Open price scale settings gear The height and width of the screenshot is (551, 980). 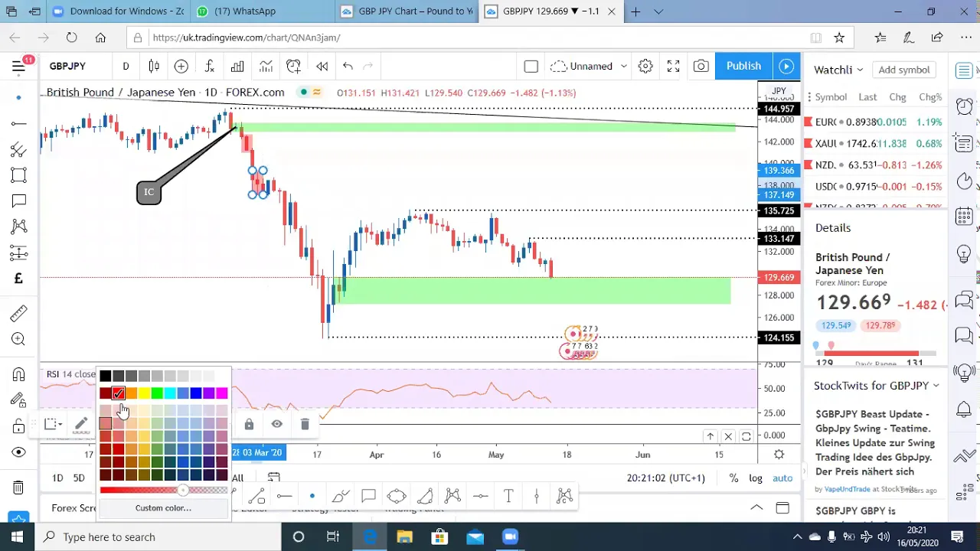pyautogui.click(x=779, y=454)
